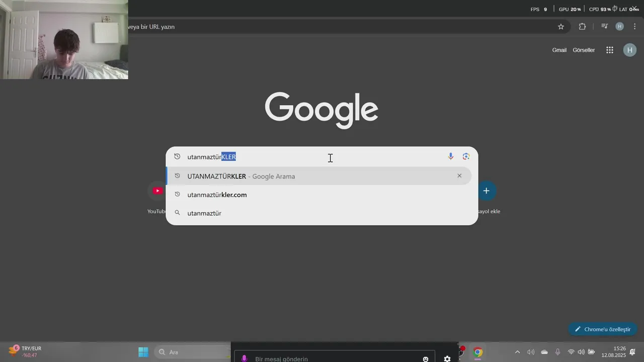Screen dimensions: 644x362
Task: Click the taskbar Ara search box
Action: (192, 352)
